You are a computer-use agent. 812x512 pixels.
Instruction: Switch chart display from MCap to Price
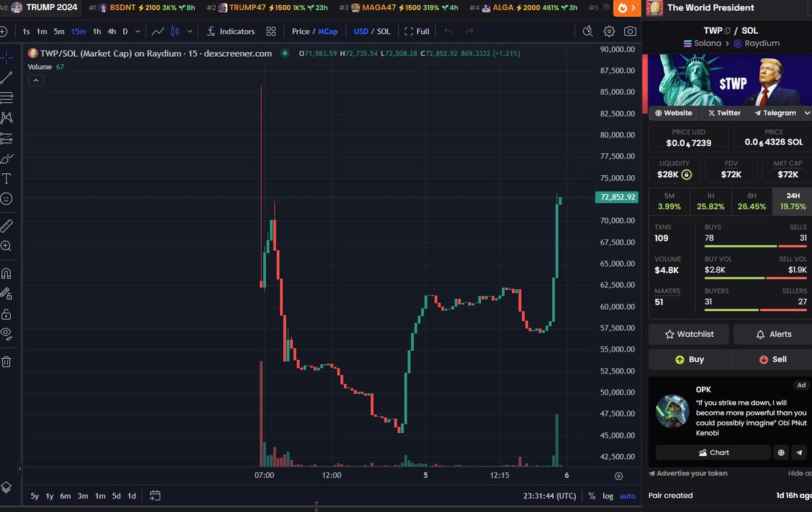(301, 31)
